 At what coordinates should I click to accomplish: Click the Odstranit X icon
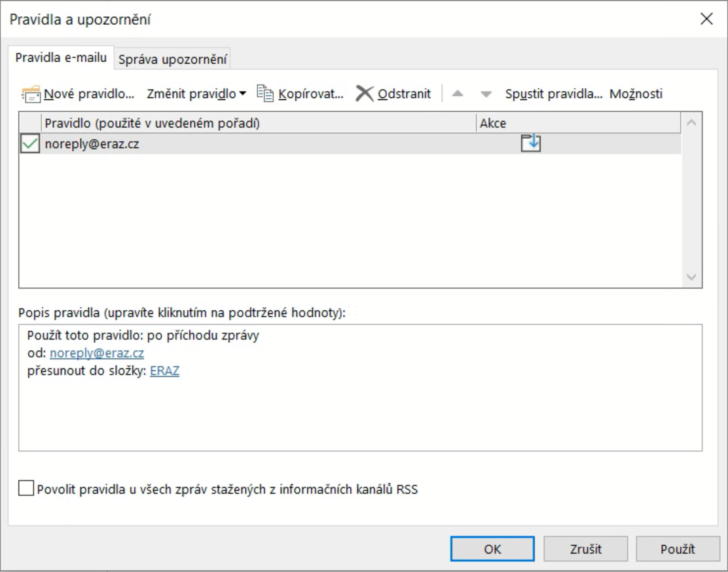364,94
